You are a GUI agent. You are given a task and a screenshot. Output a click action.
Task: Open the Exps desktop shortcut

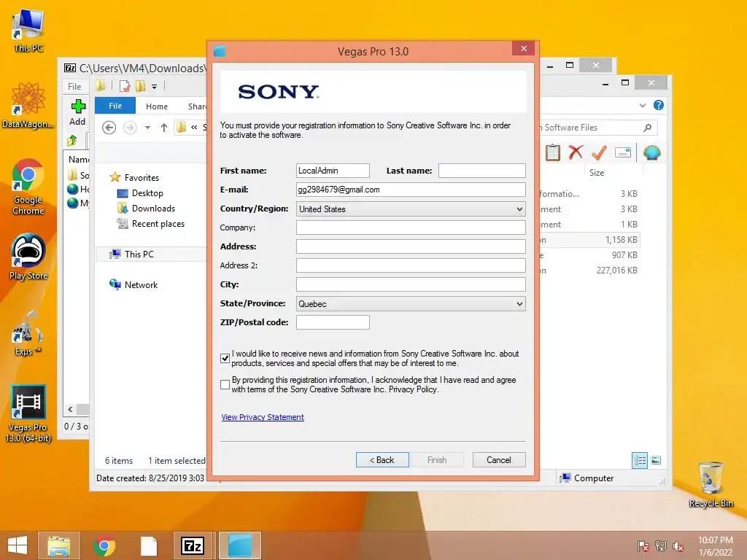(x=28, y=332)
